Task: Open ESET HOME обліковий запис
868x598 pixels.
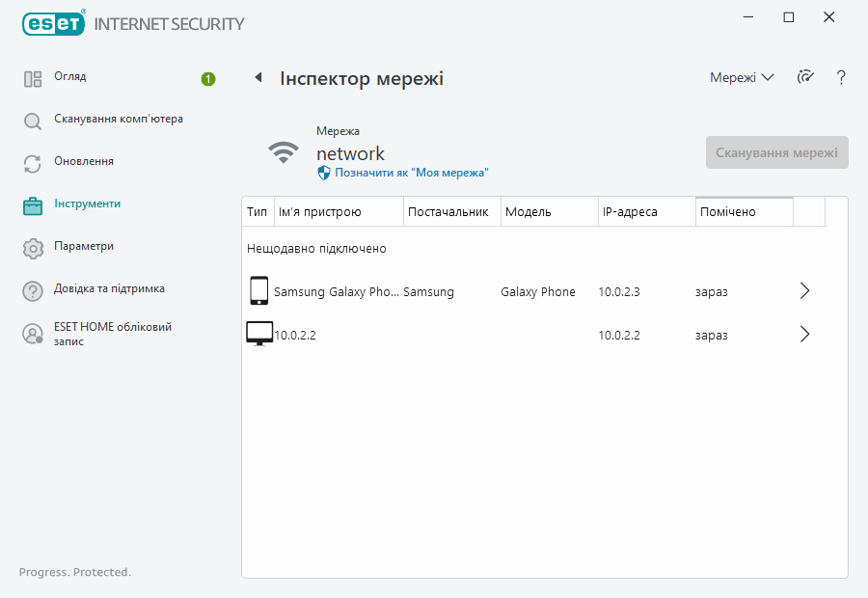Action: (x=112, y=334)
